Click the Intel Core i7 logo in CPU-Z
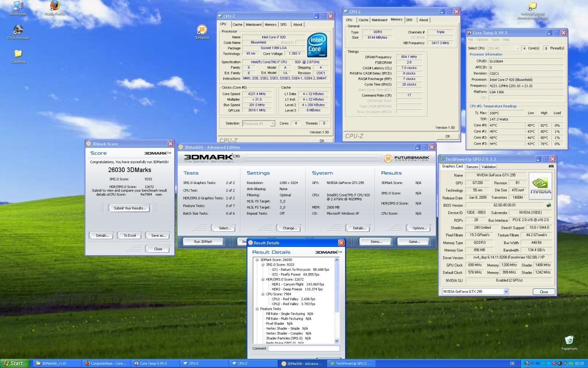588x368 pixels. click(x=317, y=45)
